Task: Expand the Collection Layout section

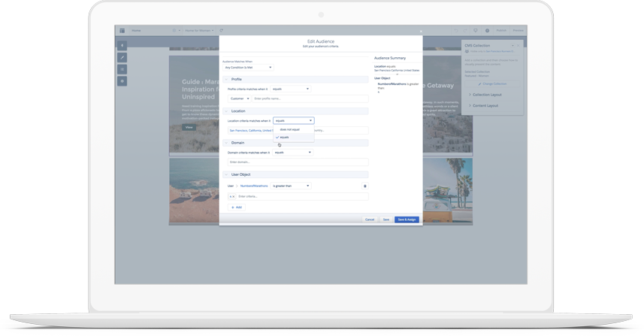Action: (487, 95)
